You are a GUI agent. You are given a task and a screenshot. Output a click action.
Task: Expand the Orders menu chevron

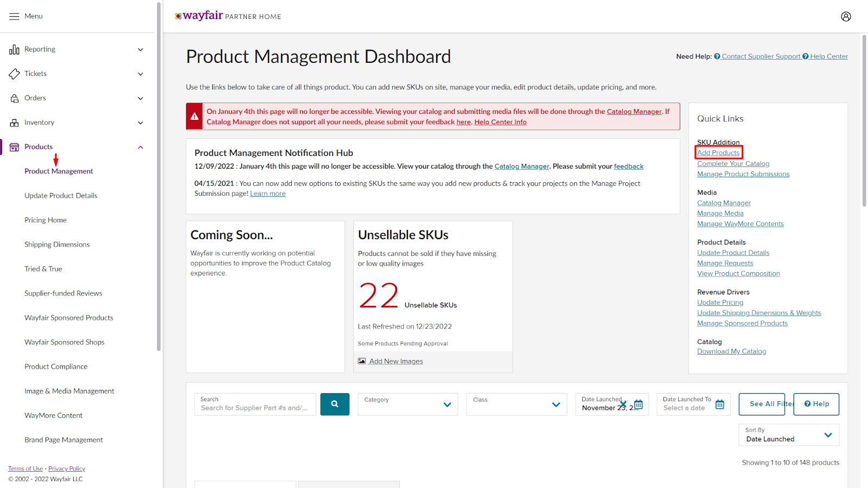tap(141, 98)
